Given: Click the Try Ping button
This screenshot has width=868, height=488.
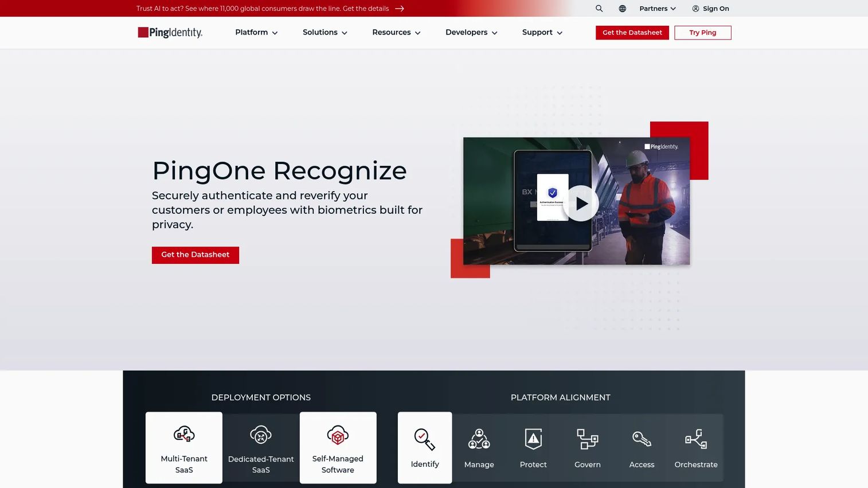Looking at the screenshot, I should [702, 33].
